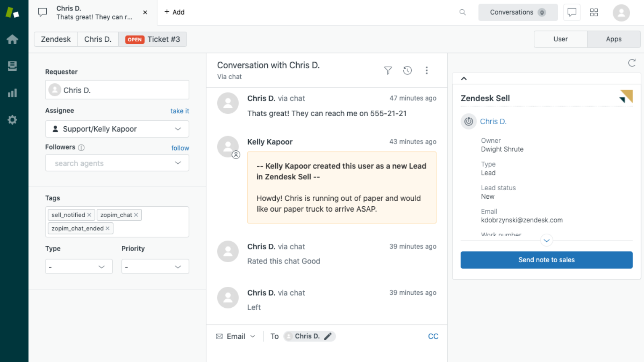Click the lead status icon beside Chris D.
Viewport: 644px width, 362px height.
(469, 121)
